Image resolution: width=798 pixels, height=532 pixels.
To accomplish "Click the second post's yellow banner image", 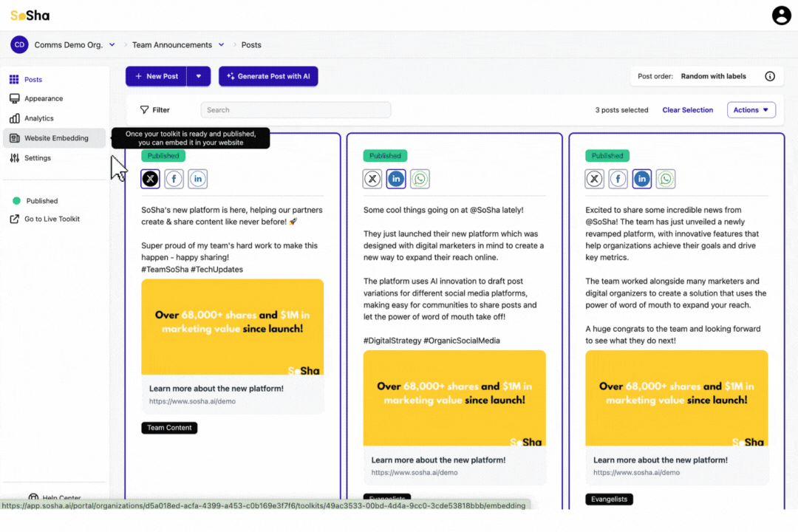I will coord(454,398).
